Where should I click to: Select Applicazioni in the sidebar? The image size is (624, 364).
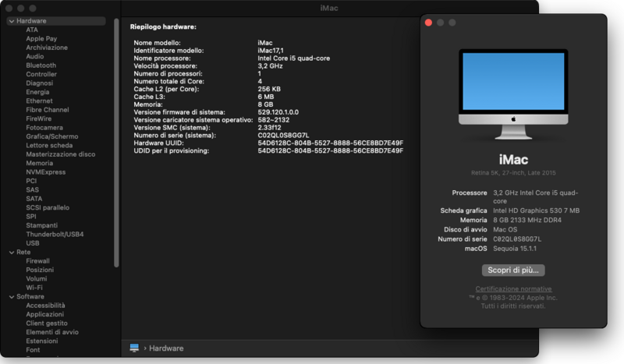(45, 314)
